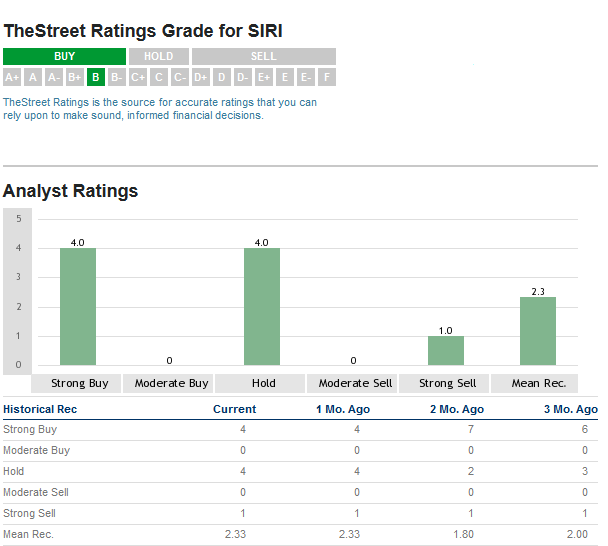Click Strong Buy value 7 for 2 Mo. Ago
The height and width of the screenshot is (546, 608).
click(471, 430)
